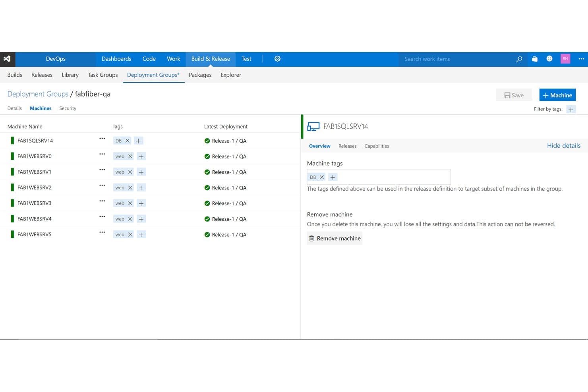588x392 pixels.
Task: Click the Hide details link
Action: (564, 145)
